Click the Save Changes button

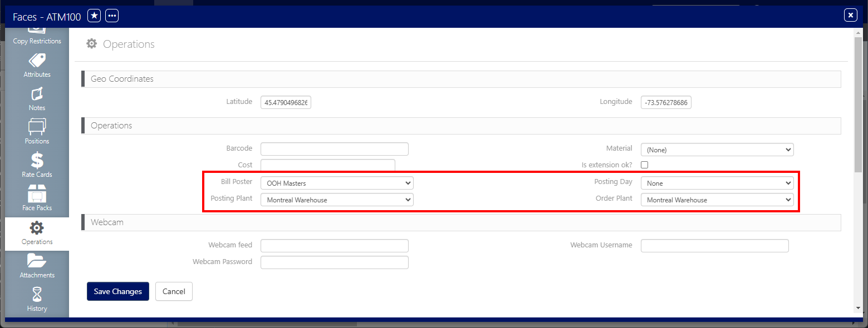[x=117, y=291]
